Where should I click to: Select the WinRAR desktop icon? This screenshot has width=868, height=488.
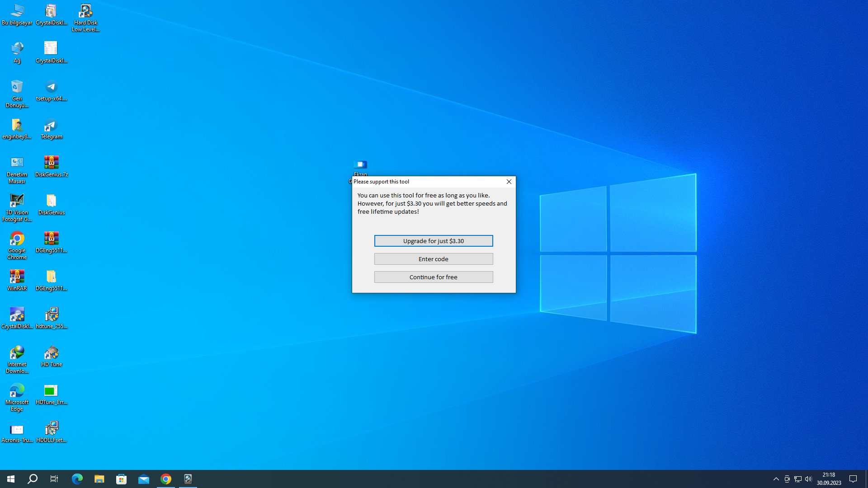click(17, 280)
